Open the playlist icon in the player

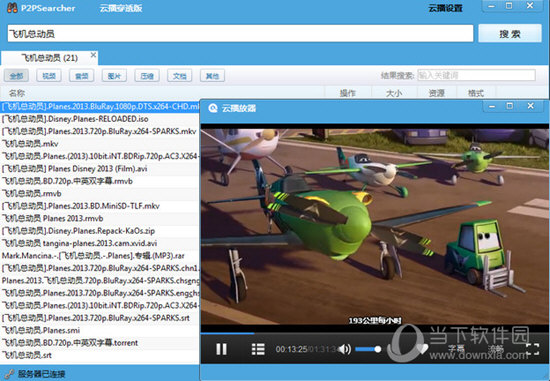click(258, 349)
